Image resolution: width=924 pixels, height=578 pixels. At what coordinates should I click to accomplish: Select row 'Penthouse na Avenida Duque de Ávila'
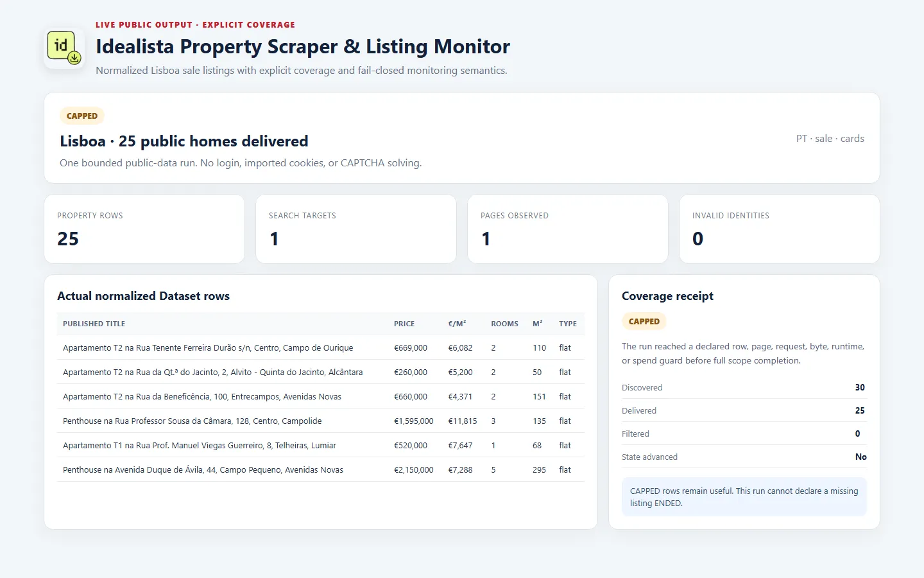point(321,470)
